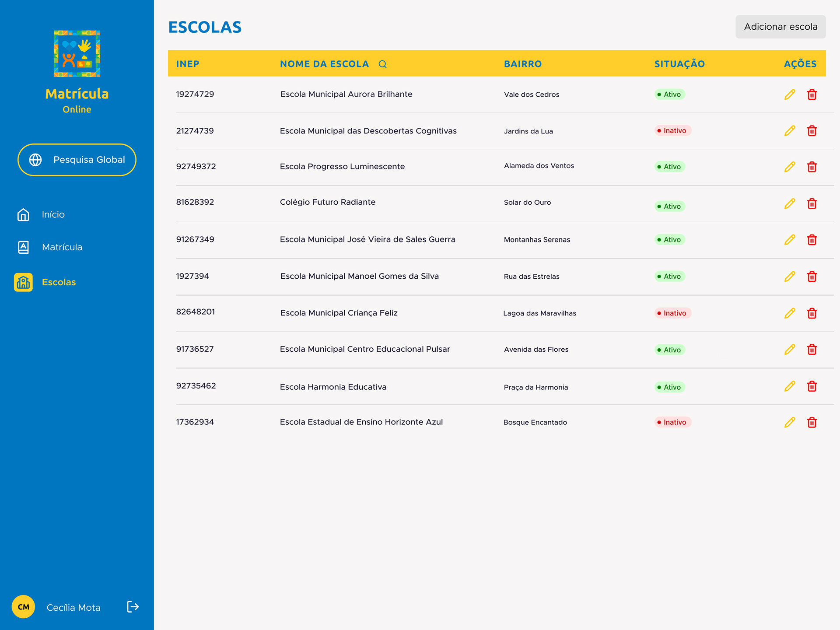This screenshot has height=630, width=840.
Task: Edit Escola Municipal Aurora Brilhante with pencil icon
Action: pyautogui.click(x=790, y=94)
